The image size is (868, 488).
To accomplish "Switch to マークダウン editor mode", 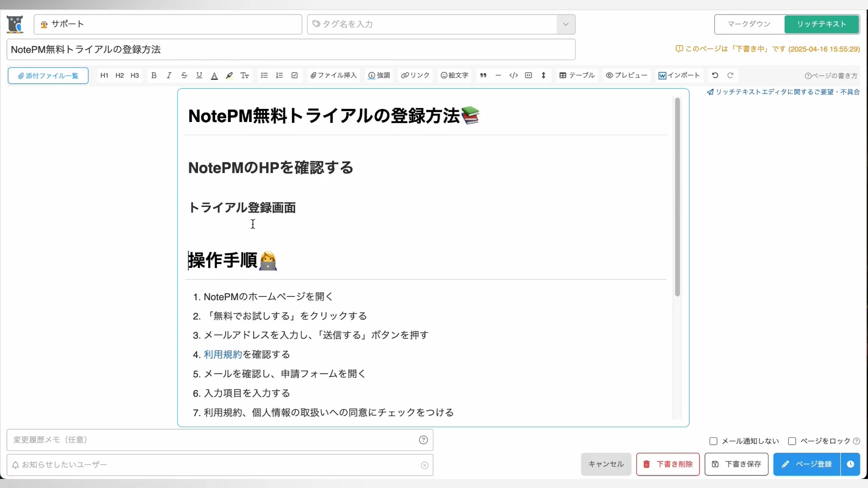I will [749, 24].
